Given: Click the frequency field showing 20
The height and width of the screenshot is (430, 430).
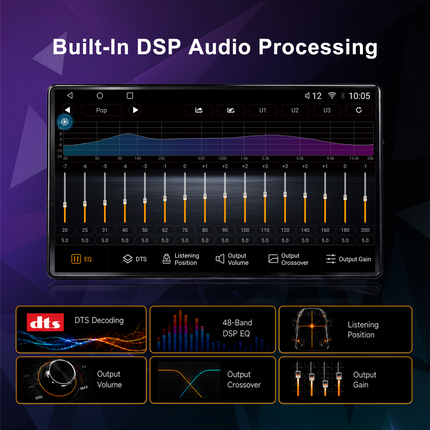Looking at the screenshot, I should pos(65,230).
